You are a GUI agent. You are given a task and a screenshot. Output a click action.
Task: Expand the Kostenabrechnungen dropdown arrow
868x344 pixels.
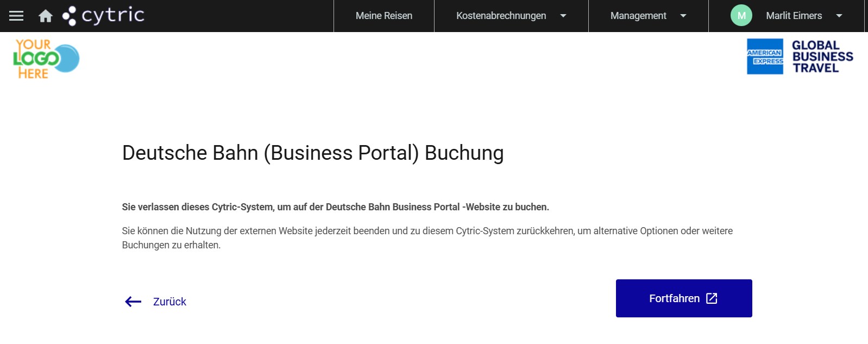(563, 16)
